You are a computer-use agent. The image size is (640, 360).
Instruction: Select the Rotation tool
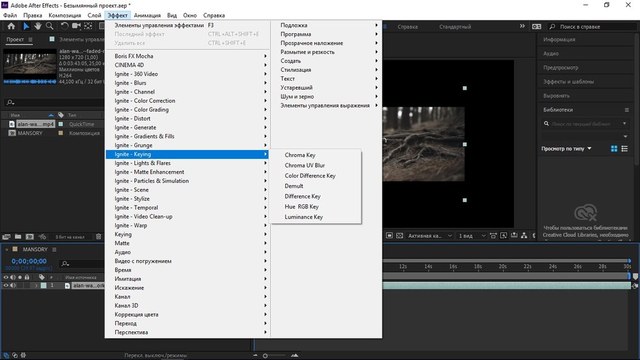click(x=64, y=26)
